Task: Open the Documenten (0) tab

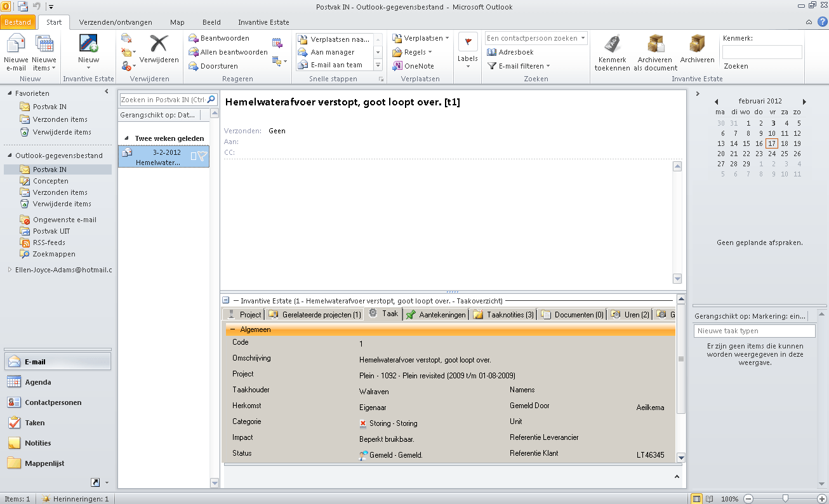Action: (x=572, y=314)
